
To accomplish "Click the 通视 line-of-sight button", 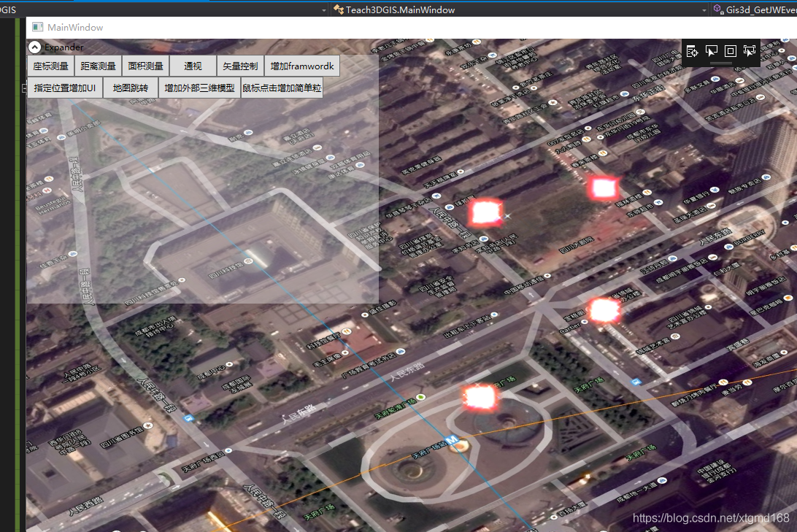I will (x=193, y=66).
